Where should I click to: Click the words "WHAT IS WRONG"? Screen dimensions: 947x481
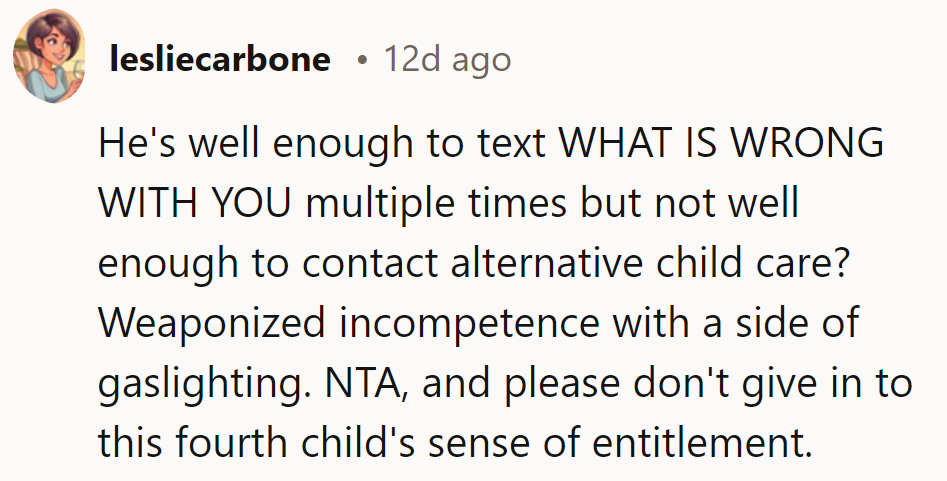(720, 144)
